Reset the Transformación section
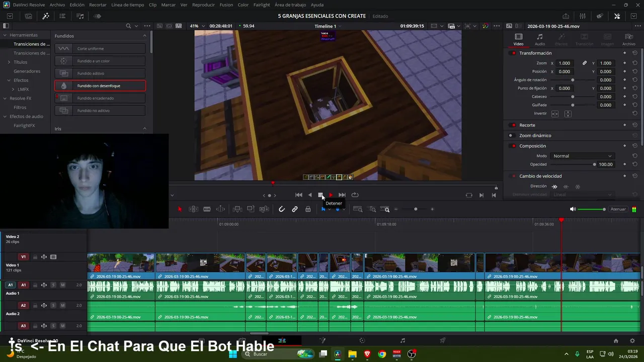The image size is (644, 362). 635,53
